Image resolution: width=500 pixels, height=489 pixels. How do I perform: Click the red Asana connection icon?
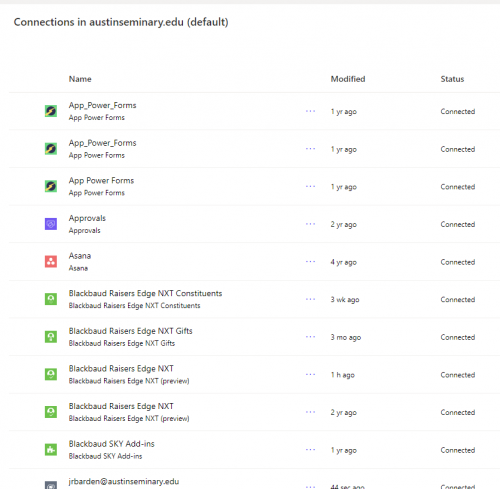click(51, 262)
